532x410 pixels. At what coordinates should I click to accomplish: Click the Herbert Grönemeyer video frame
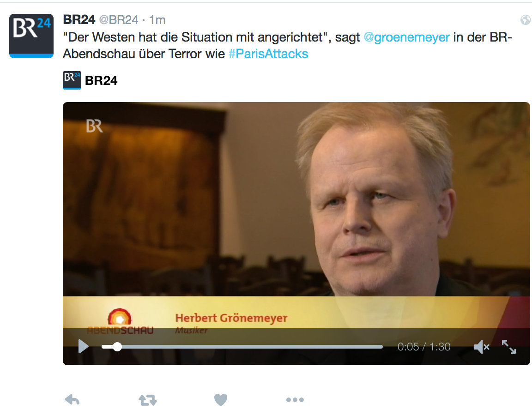click(x=296, y=214)
